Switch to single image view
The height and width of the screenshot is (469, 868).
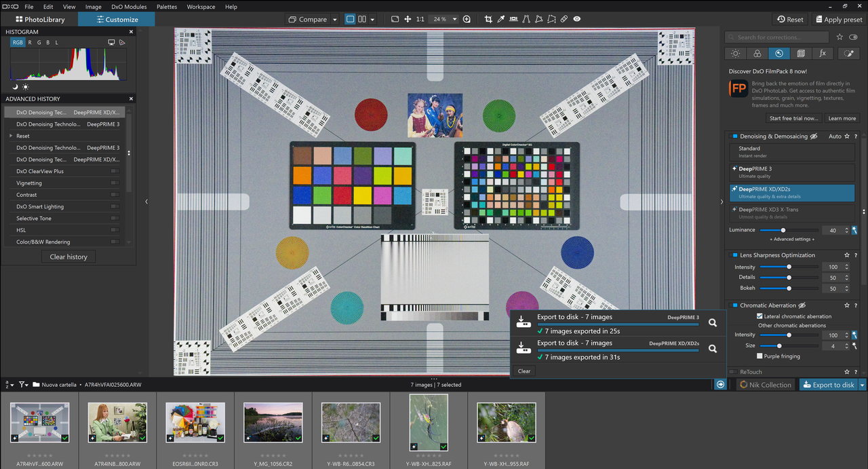pyautogui.click(x=350, y=19)
